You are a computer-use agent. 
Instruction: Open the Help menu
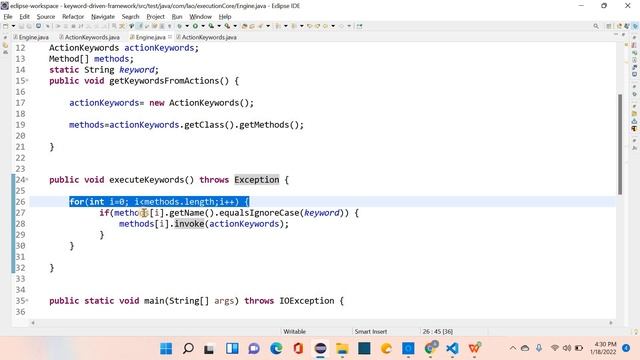coord(225,17)
